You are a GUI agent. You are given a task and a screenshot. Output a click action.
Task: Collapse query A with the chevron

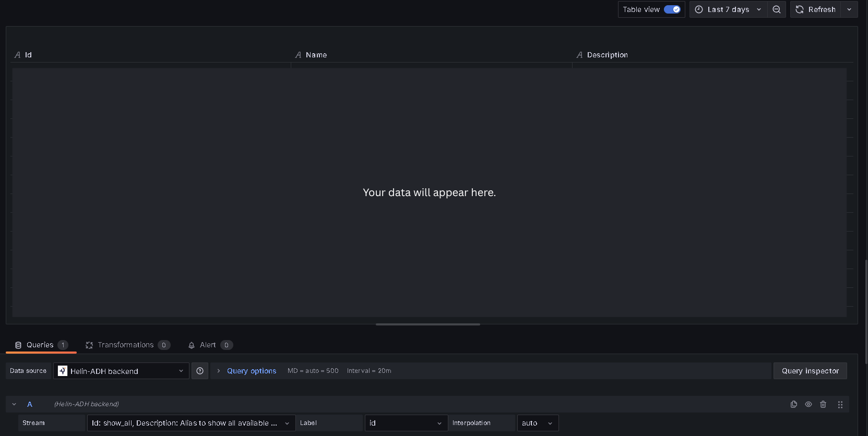point(14,404)
